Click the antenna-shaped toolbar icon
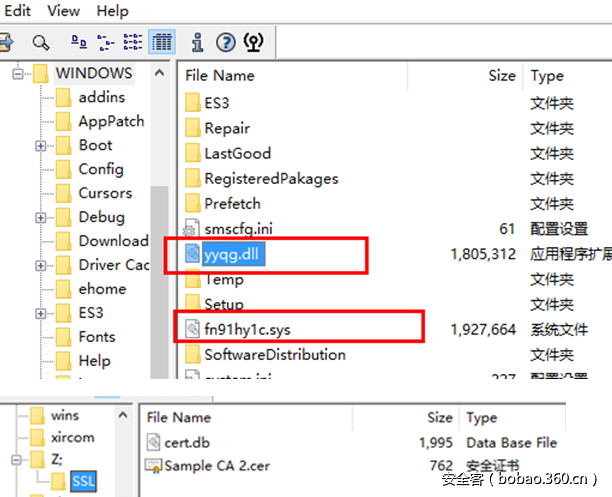This screenshot has height=497, width=612. [x=254, y=42]
